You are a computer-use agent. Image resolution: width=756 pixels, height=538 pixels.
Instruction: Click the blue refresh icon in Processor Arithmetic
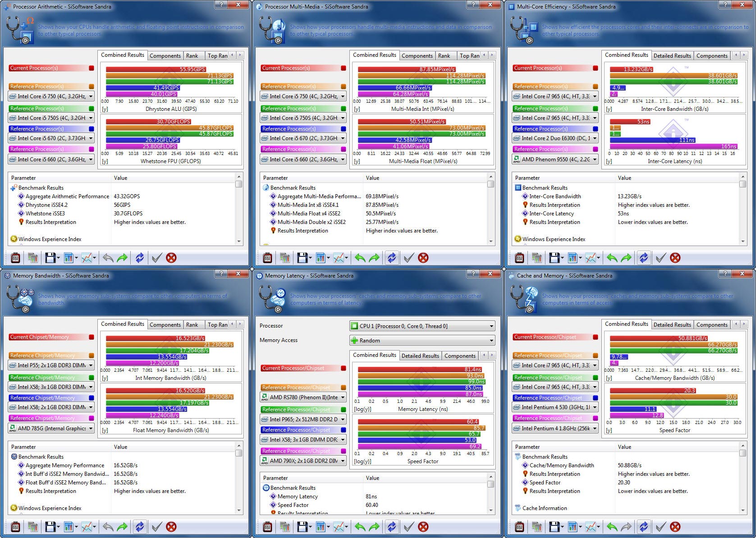pyautogui.click(x=140, y=258)
